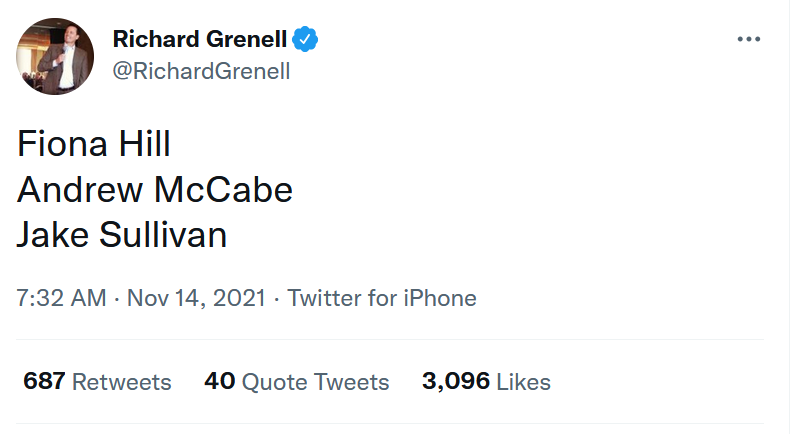Viewport: 812px width, 434px height.
Task: Click the words Quote Tweets
Action: (315, 382)
